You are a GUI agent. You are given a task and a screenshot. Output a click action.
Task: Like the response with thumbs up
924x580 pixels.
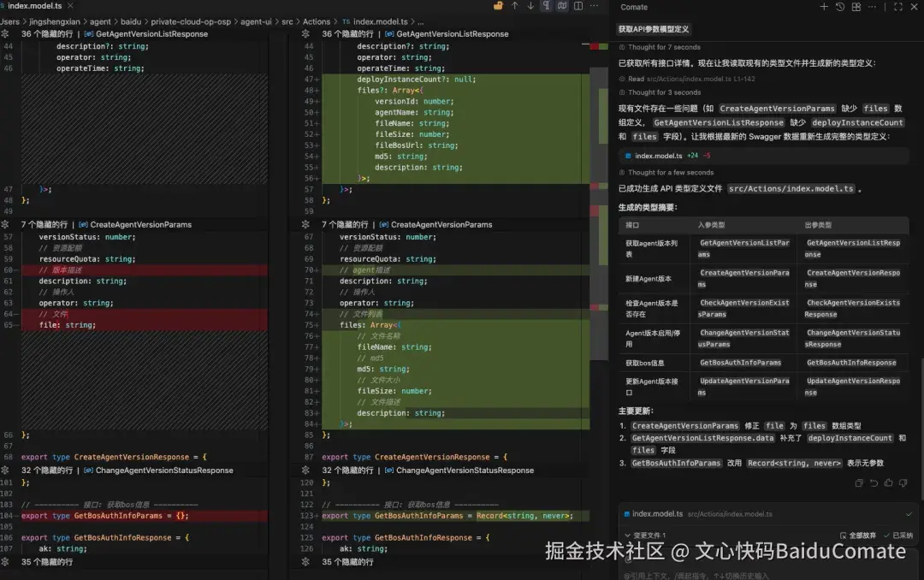889,482
